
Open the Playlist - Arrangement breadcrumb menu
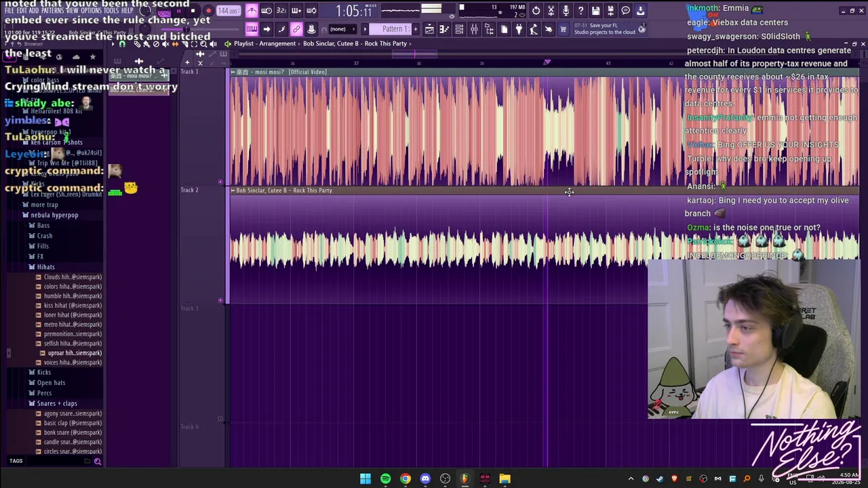(264, 43)
